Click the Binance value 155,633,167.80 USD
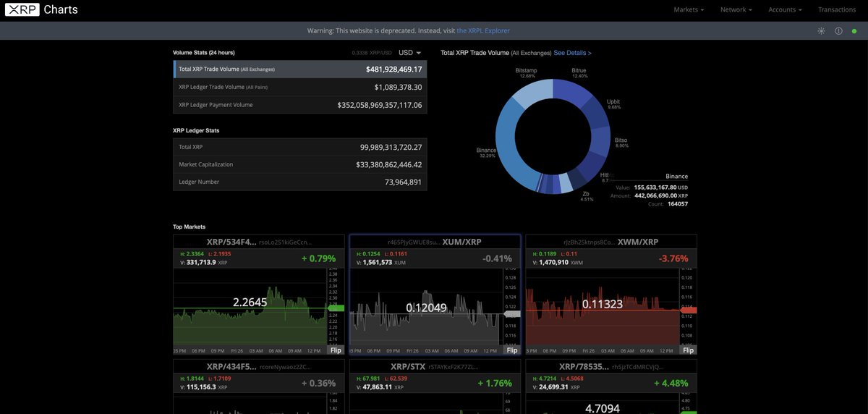 pyautogui.click(x=660, y=187)
